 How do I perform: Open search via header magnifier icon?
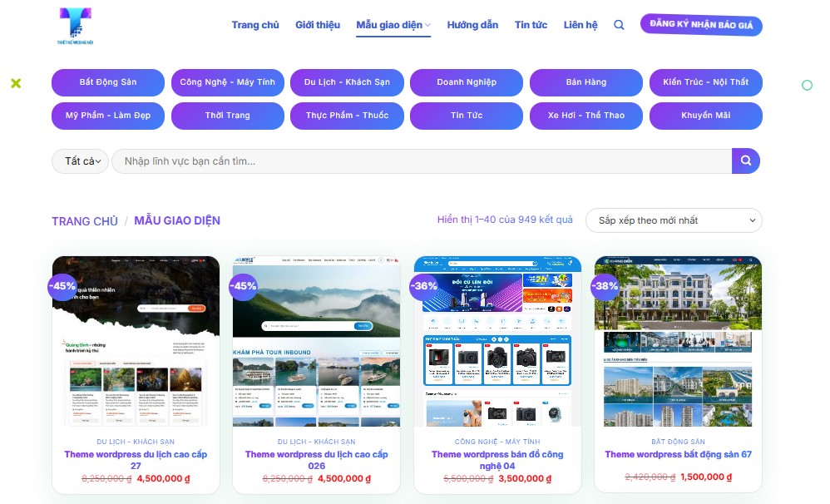(619, 25)
